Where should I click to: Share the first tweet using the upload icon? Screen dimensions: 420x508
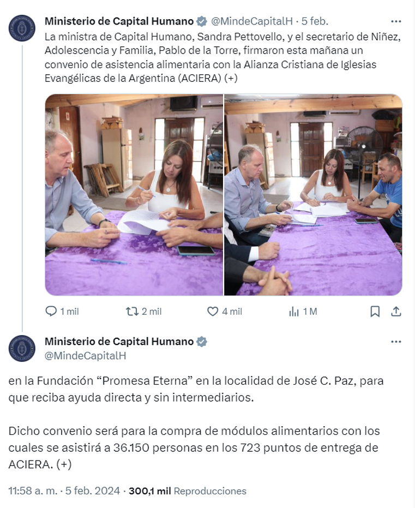click(396, 312)
